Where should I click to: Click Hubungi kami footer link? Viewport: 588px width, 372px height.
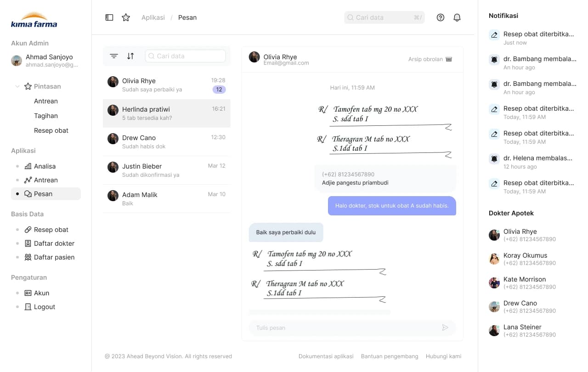tap(444, 356)
